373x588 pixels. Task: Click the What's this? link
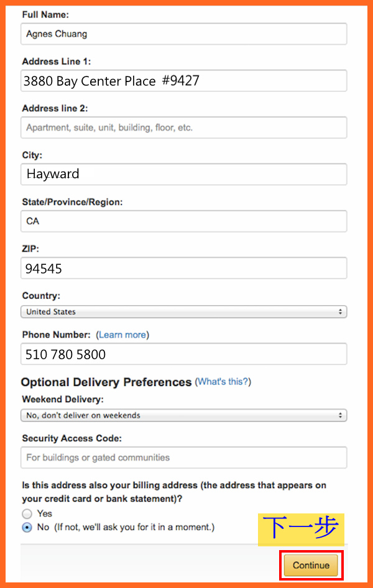pos(223,382)
